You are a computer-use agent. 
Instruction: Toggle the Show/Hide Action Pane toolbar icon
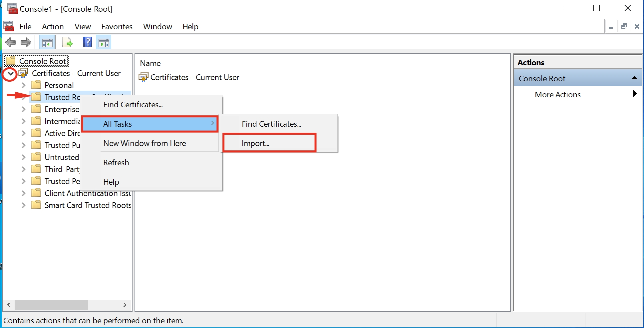point(104,42)
